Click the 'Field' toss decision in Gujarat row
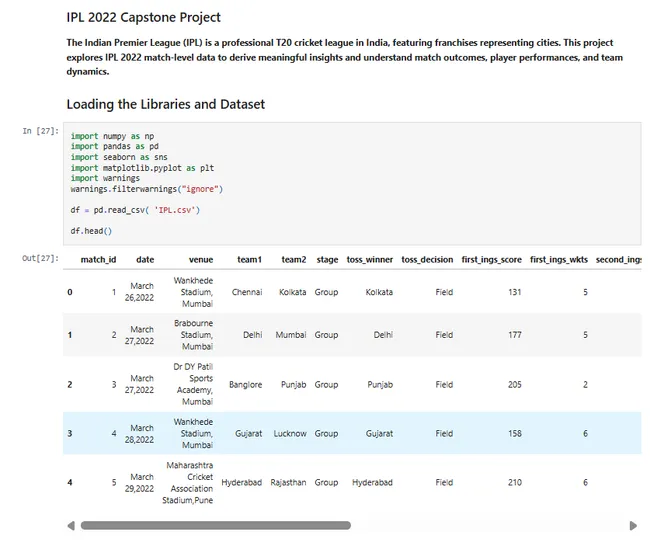 444,434
